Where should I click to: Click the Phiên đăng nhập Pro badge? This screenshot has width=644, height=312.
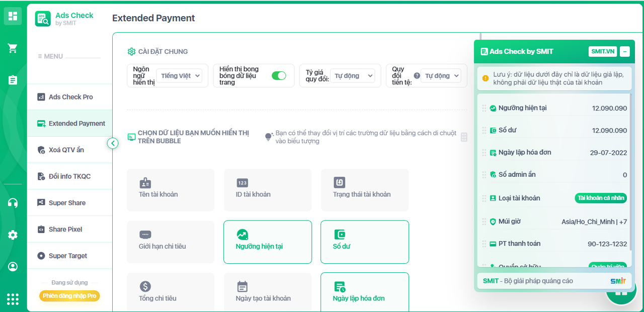[69, 296]
